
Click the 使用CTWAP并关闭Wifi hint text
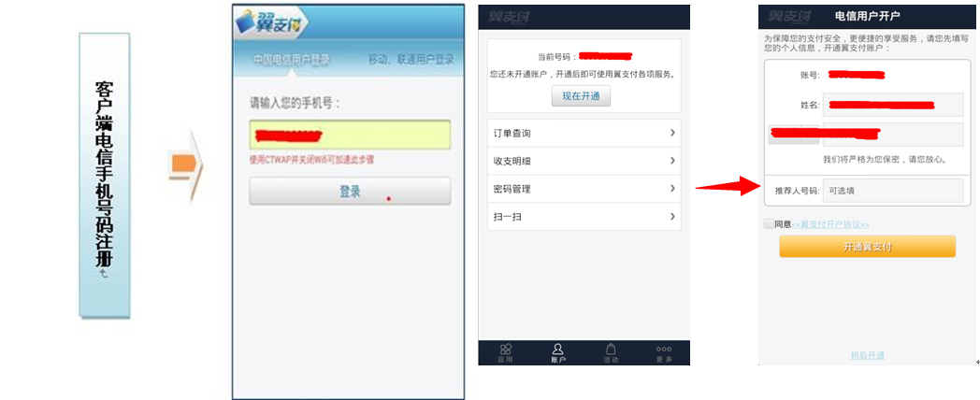[x=311, y=160]
